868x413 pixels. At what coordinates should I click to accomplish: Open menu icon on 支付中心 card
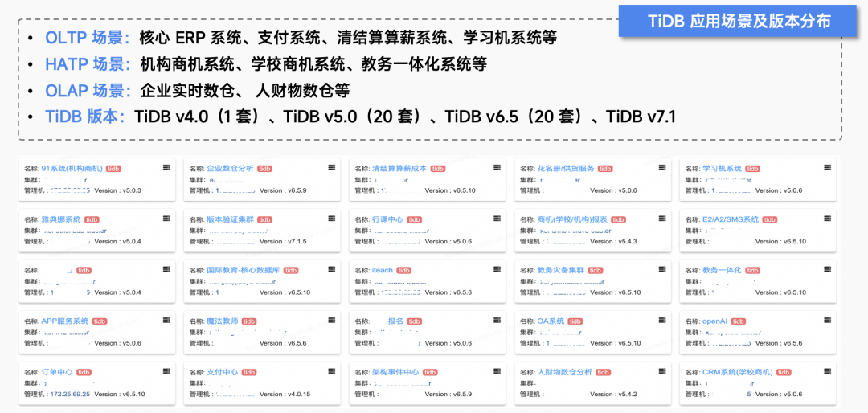pos(331,371)
